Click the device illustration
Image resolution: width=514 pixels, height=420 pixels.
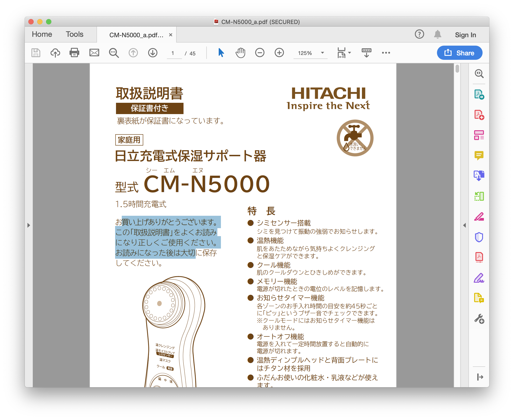(x=174, y=331)
